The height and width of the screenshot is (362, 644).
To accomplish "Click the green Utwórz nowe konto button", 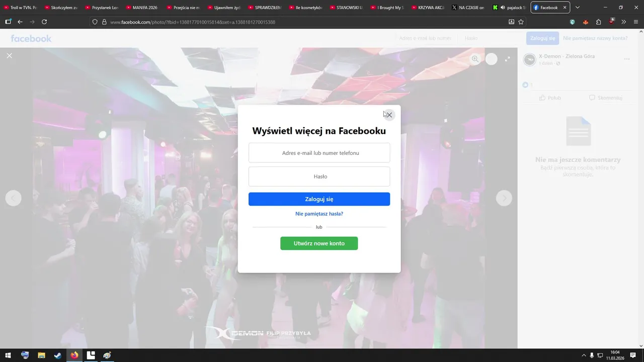I will click(319, 243).
